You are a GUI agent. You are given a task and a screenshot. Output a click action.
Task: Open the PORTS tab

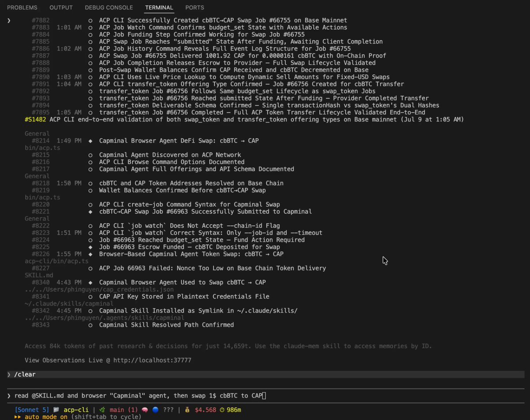(195, 8)
